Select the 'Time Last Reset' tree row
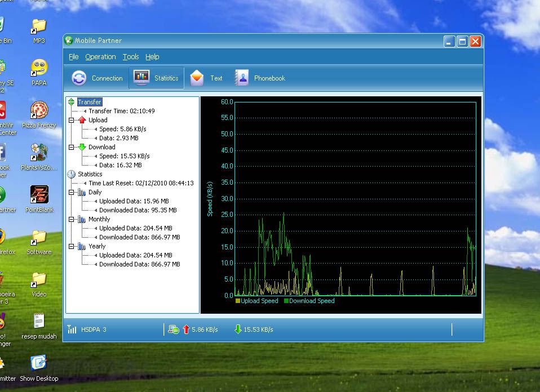Image resolution: width=540 pixels, height=392 pixels. [141, 183]
